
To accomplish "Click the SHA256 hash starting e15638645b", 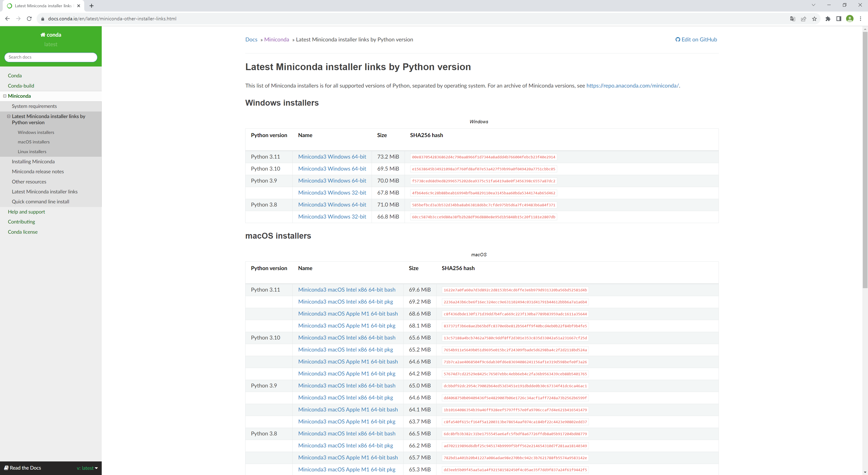I will click(484, 169).
